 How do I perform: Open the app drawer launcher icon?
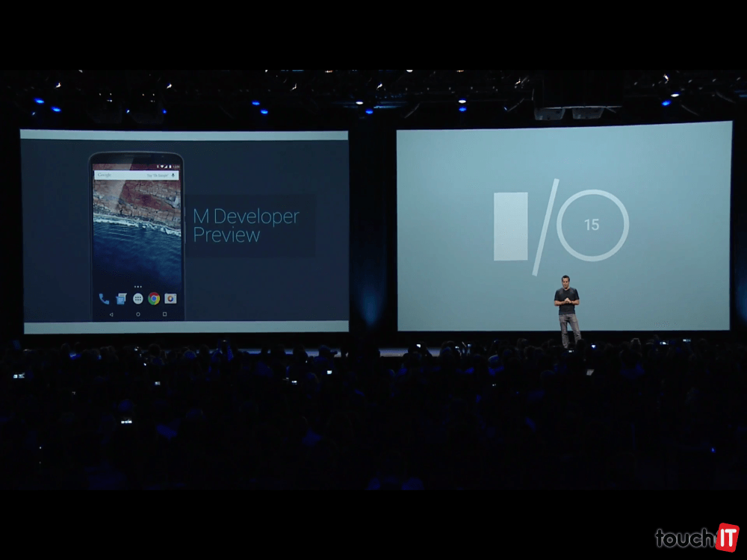click(x=137, y=299)
